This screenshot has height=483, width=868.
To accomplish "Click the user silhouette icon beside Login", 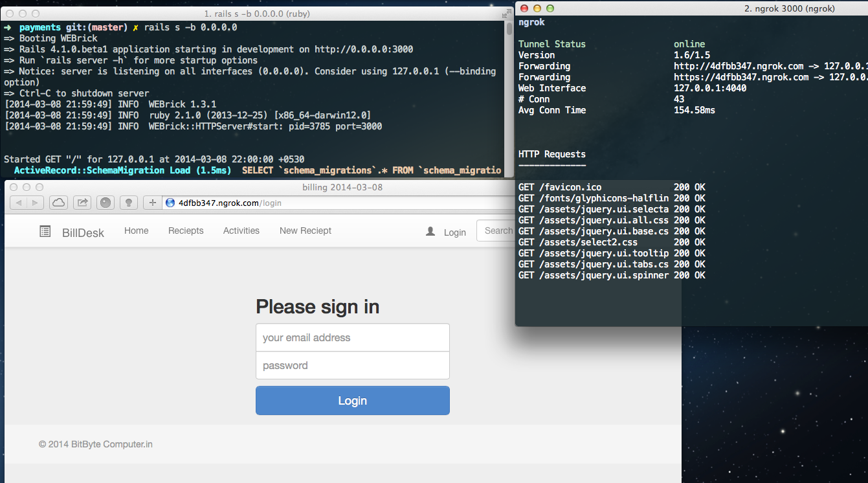I will (x=430, y=231).
